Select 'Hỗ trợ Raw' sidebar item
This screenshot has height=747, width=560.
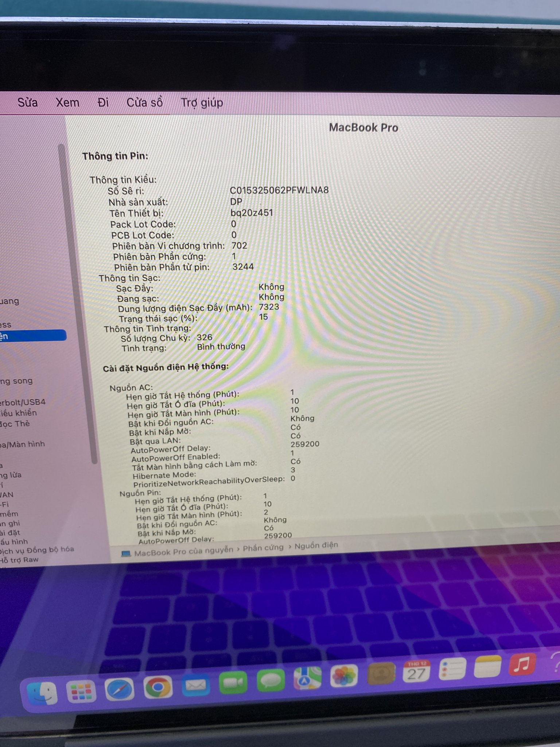click(x=19, y=560)
